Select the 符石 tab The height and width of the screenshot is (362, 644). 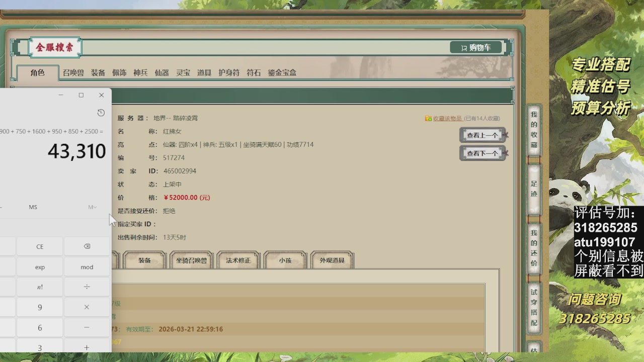tap(254, 73)
